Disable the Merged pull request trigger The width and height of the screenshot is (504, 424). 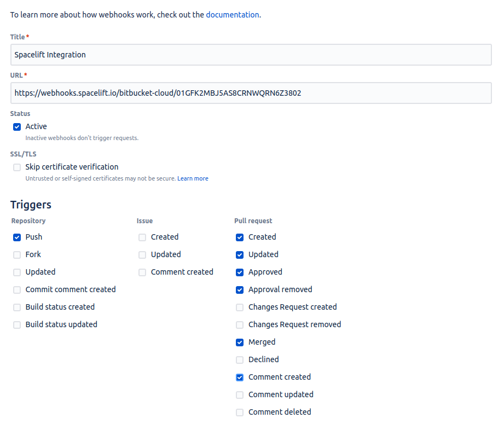pos(240,342)
